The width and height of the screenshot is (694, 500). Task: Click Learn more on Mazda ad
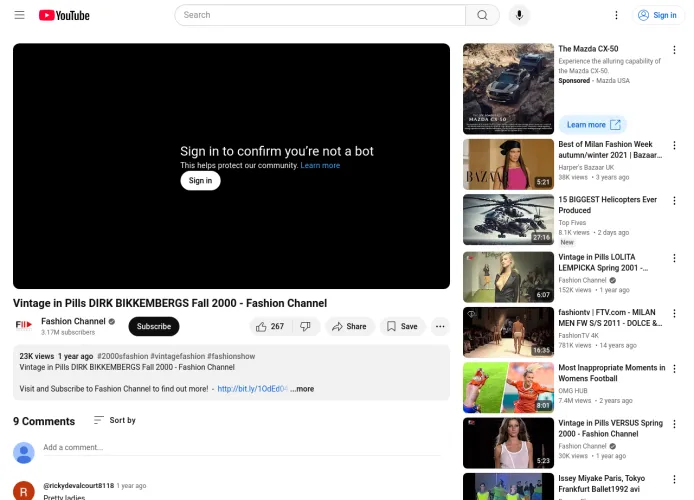593,125
